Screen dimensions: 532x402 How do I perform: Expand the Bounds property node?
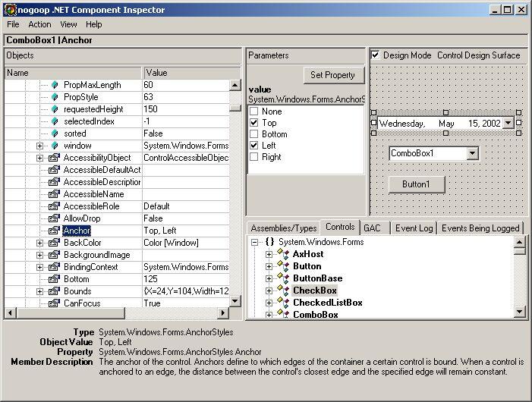(39, 291)
